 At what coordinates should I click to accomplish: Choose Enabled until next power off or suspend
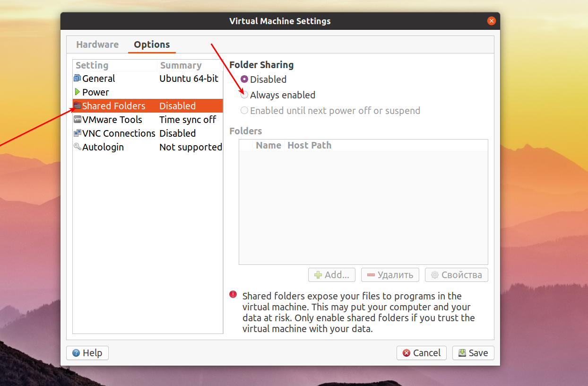244,110
